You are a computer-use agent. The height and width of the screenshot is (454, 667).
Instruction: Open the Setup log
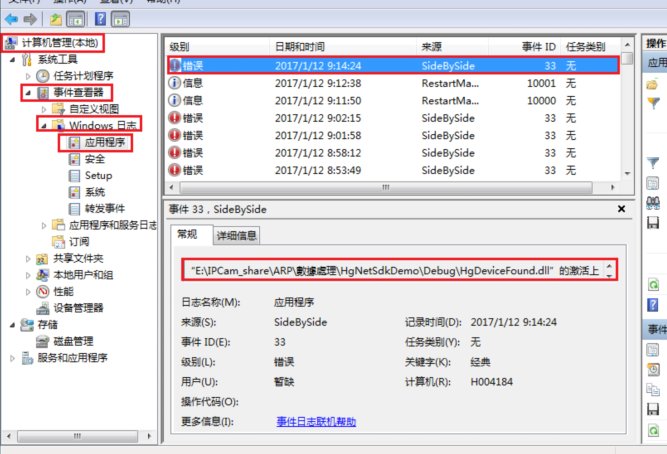(98, 175)
